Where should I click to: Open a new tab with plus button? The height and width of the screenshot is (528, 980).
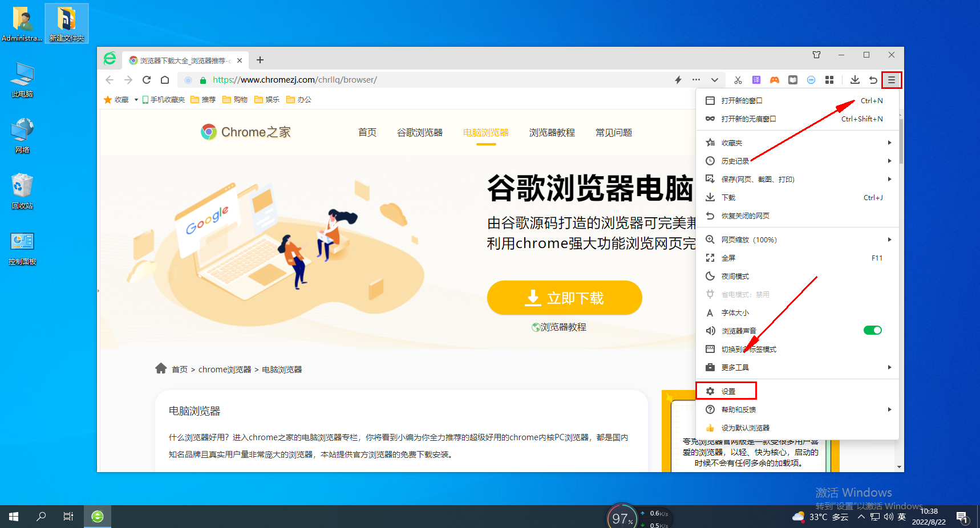(260, 60)
